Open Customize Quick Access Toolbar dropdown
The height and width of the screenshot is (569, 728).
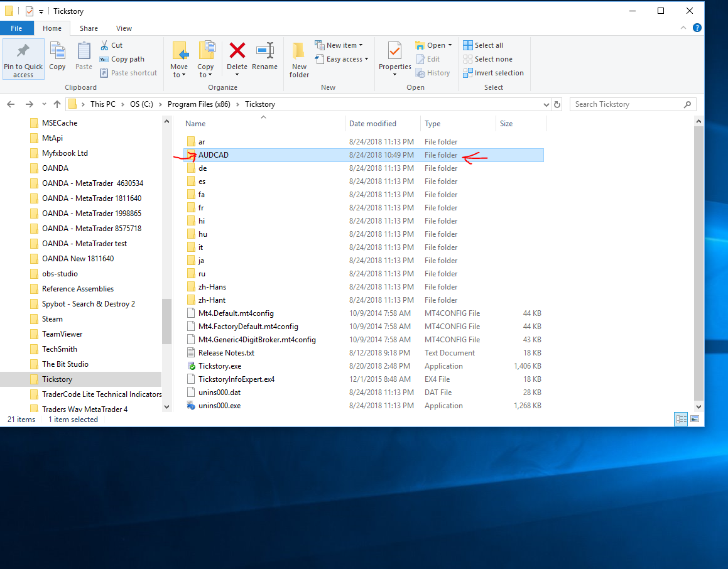tap(41, 11)
